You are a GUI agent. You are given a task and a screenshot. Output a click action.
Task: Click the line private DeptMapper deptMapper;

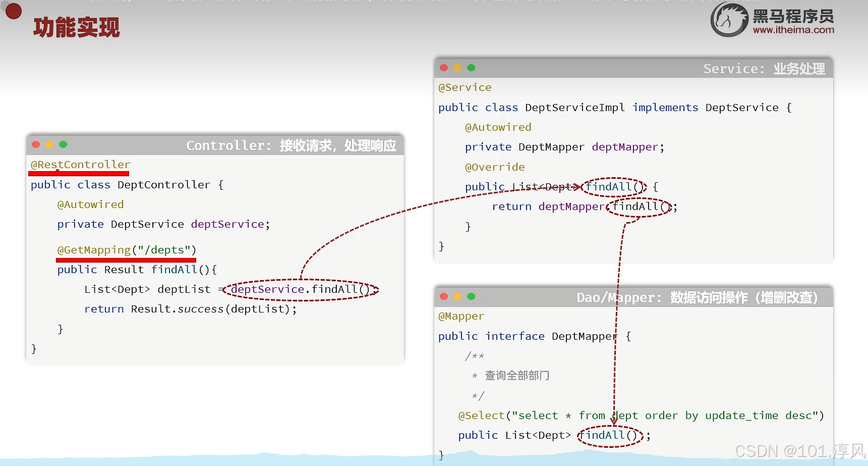(x=565, y=147)
